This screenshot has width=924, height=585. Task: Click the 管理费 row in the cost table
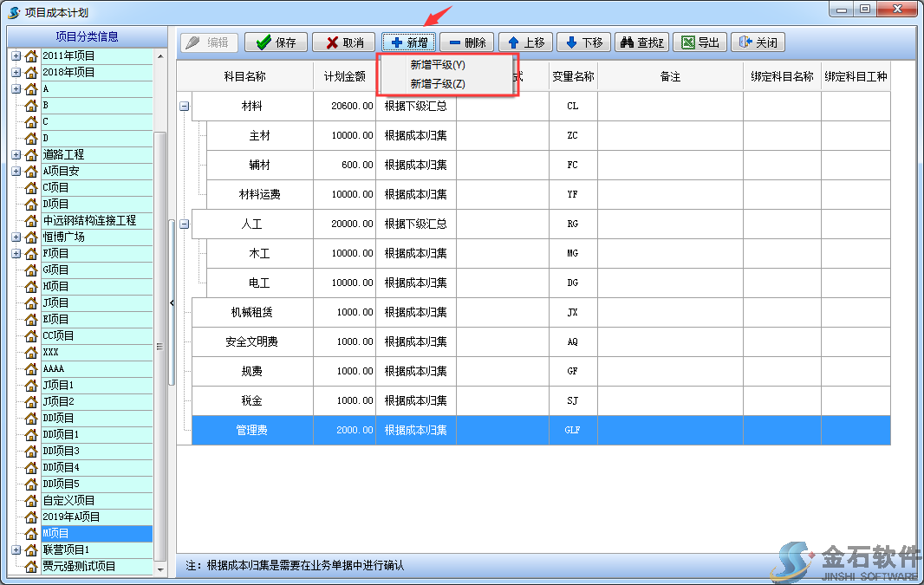251,430
